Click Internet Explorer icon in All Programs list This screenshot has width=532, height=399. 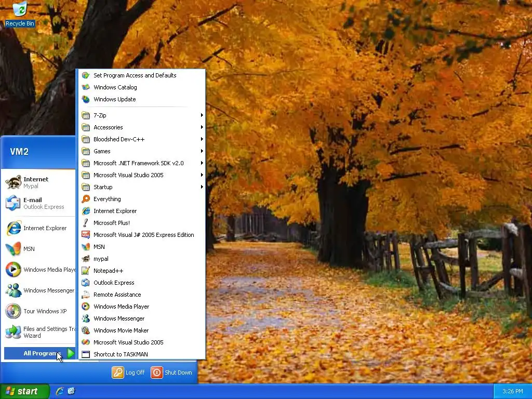click(x=86, y=211)
